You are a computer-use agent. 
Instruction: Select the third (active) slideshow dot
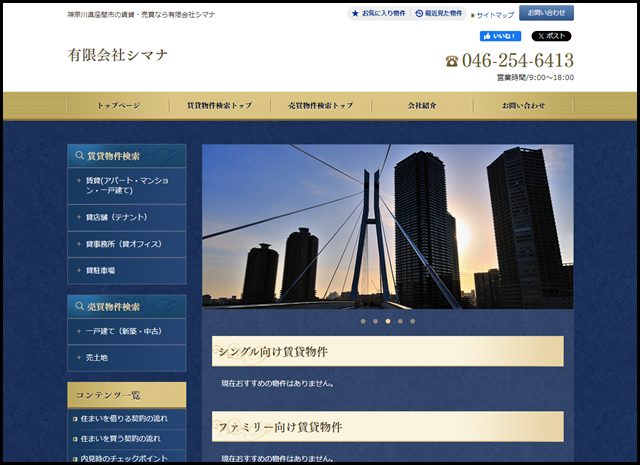click(388, 321)
